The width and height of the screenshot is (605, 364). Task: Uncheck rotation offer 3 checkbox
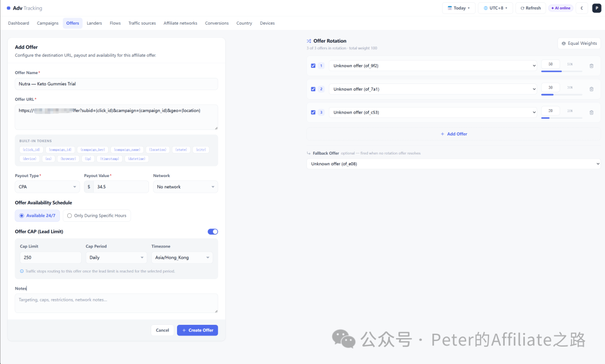pyautogui.click(x=313, y=113)
